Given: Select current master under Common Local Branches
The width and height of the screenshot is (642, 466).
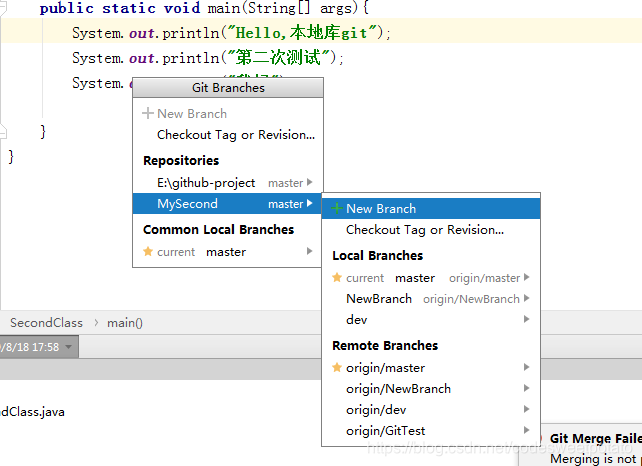Looking at the screenshot, I should 228,251.
